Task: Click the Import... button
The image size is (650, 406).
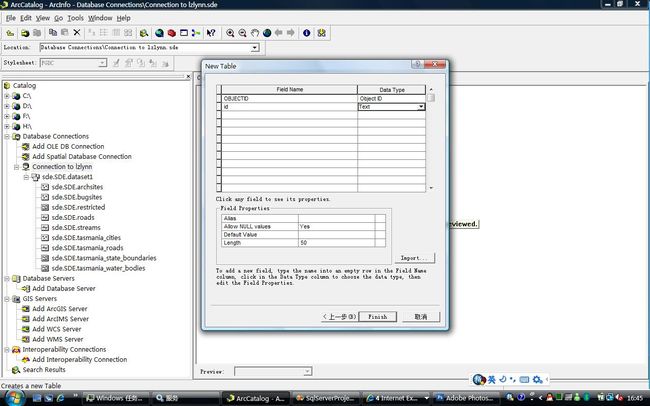Action: [415, 258]
